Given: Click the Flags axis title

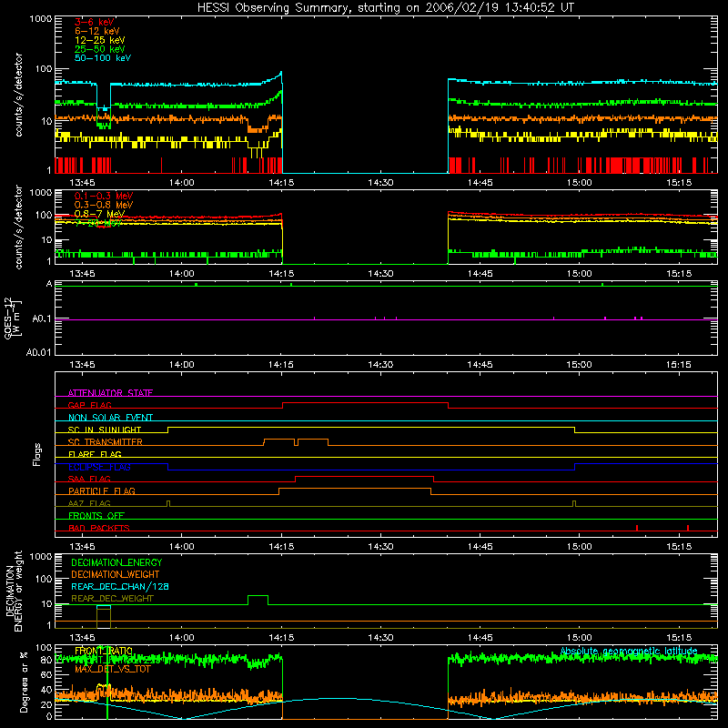Looking at the screenshot, I should click(37, 454).
